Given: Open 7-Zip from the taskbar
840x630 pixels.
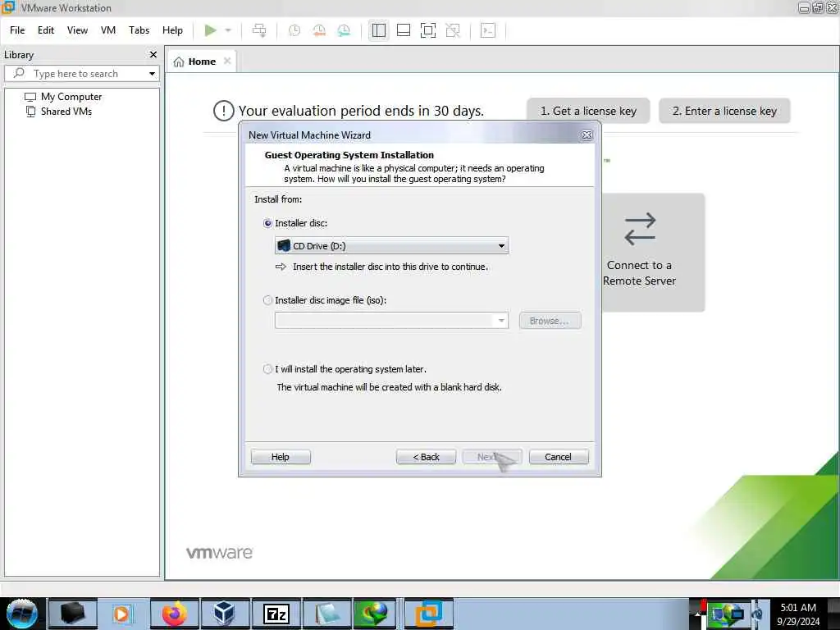Looking at the screenshot, I should pos(276,614).
